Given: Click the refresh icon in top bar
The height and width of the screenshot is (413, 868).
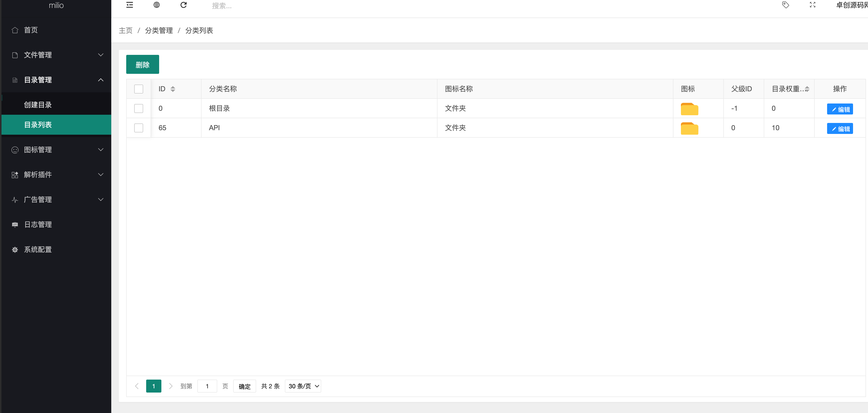Looking at the screenshot, I should [184, 5].
